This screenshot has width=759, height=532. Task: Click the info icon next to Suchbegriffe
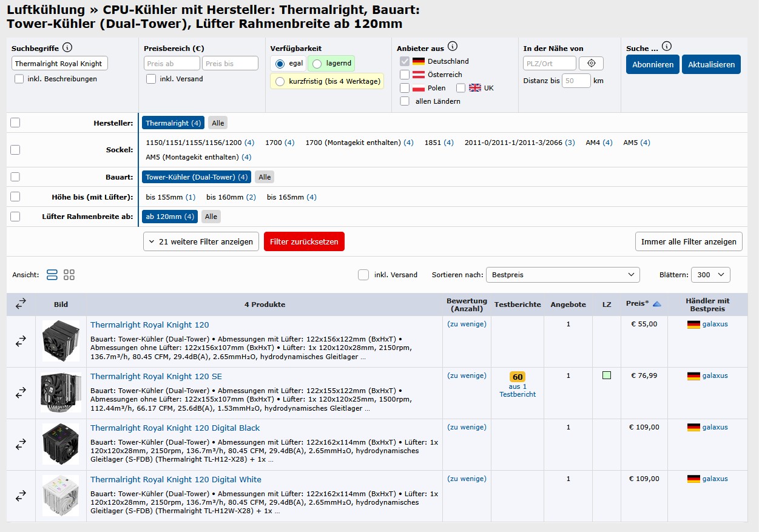[67, 48]
